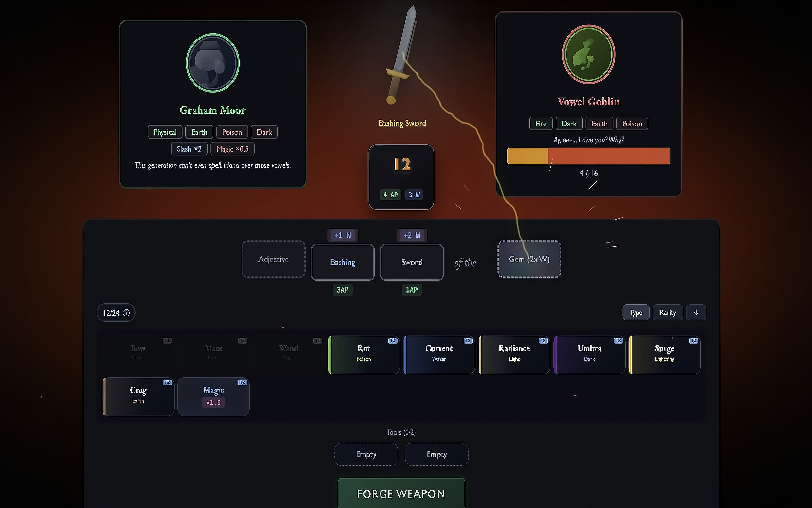Toggle sort direction with the arrow button
The image size is (812, 508).
[x=696, y=312]
